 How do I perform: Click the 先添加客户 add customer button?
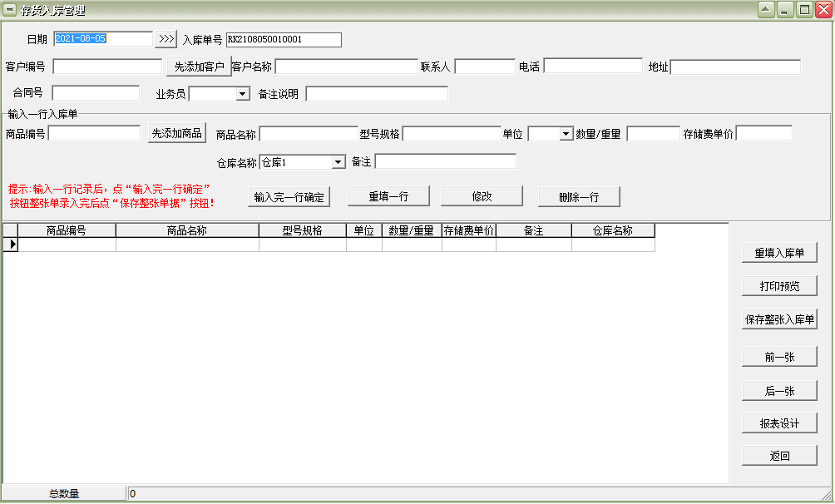click(x=197, y=65)
